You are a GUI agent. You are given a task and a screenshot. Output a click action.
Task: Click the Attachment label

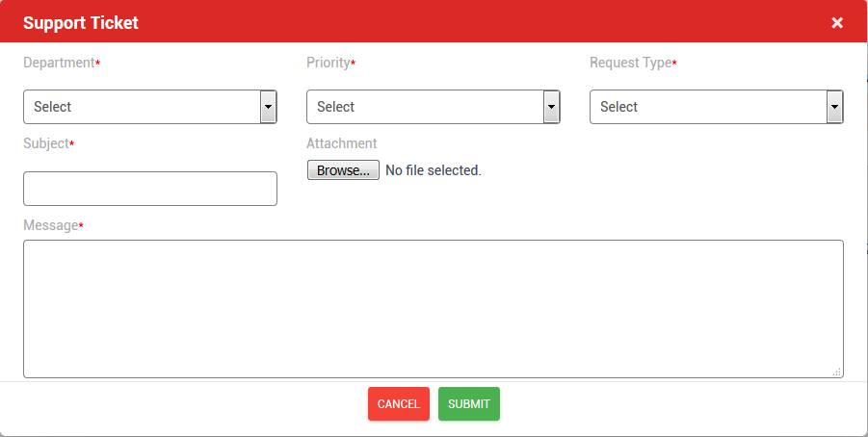tap(342, 143)
